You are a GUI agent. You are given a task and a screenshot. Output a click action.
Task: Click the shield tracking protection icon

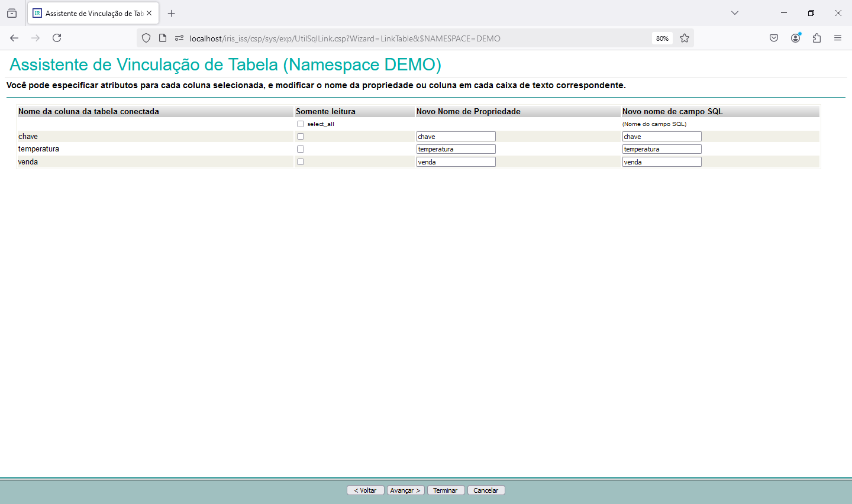[146, 38]
